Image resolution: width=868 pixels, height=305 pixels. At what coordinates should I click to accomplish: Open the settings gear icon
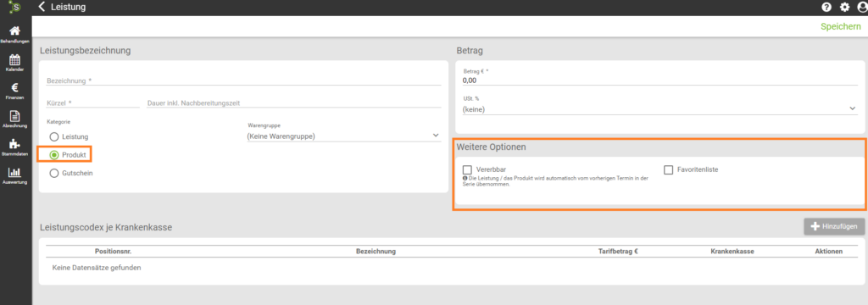click(x=844, y=7)
